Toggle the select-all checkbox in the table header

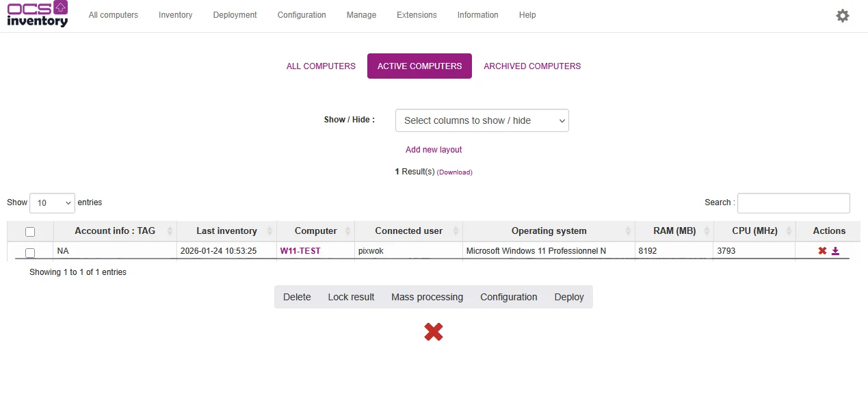(30, 232)
